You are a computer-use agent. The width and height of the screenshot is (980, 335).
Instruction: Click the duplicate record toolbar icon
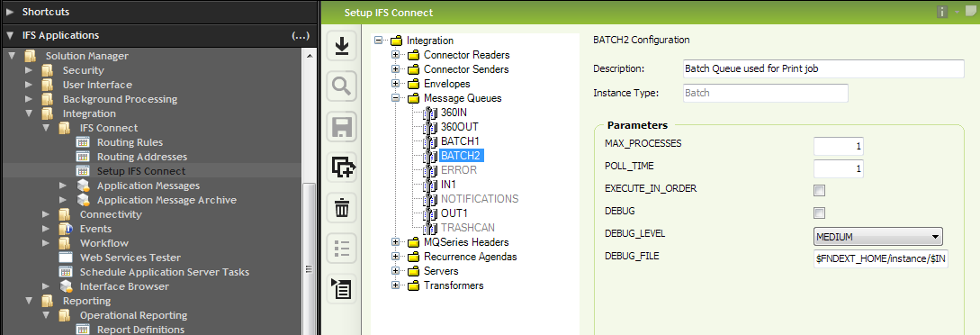coord(342,167)
